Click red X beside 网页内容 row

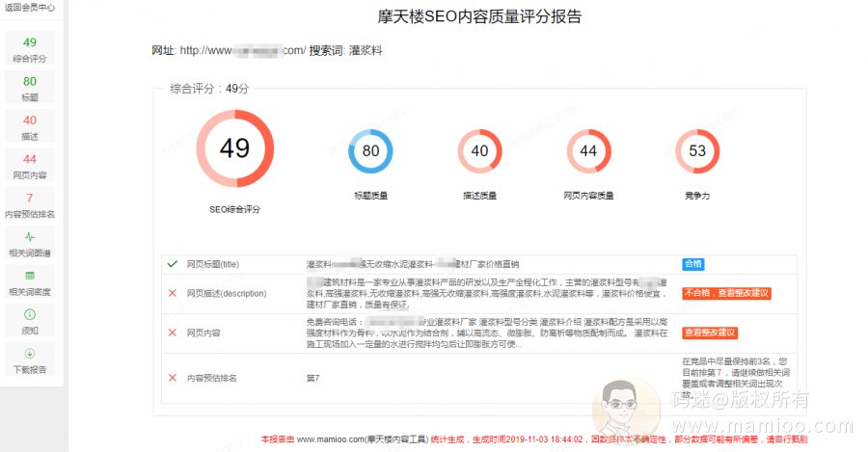(173, 332)
